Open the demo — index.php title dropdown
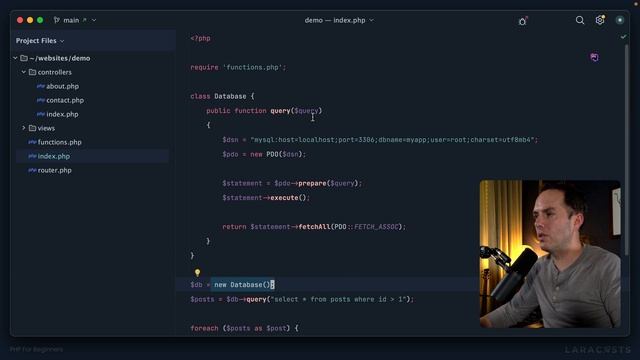Screen dimensions: 640x360 339,20
